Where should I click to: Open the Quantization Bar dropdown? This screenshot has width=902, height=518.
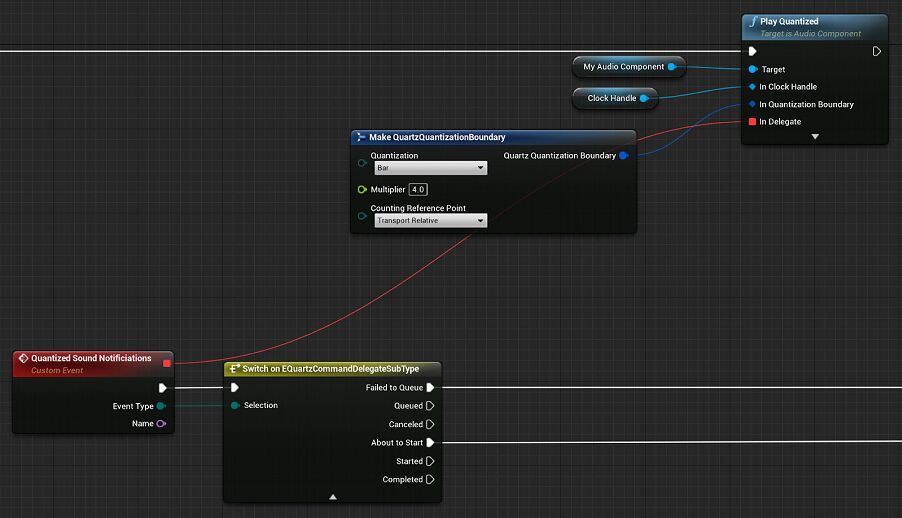coord(430,168)
